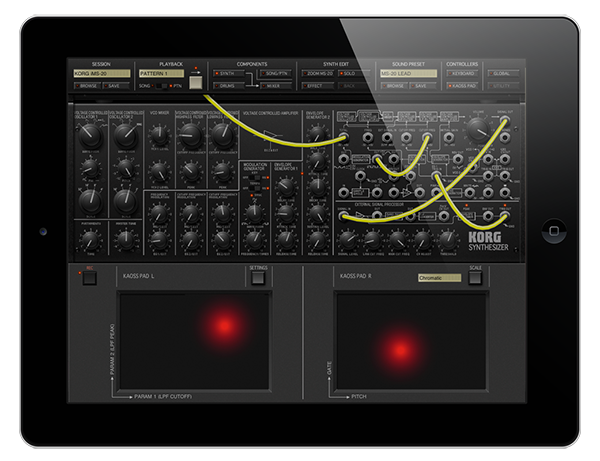600x461 pixels.
Task: Tap the large playback start button
Action: coord(196,83)
